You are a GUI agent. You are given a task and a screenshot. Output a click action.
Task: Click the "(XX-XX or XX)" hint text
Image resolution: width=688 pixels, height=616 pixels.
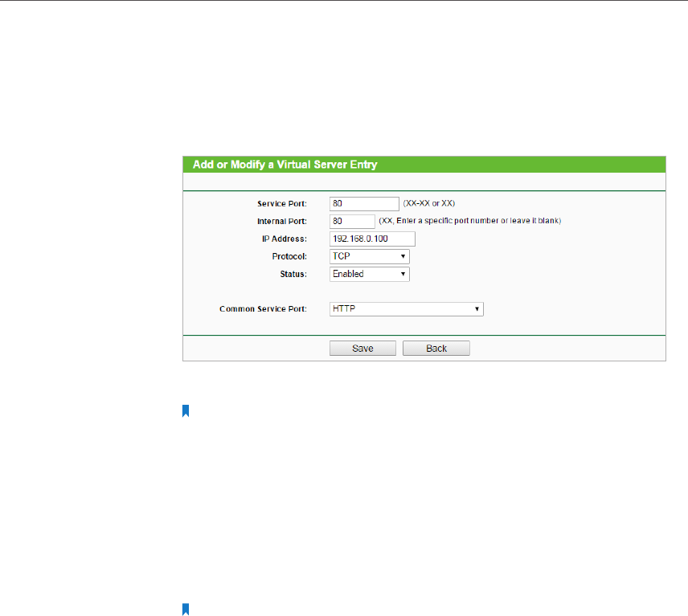coord(429,203)
